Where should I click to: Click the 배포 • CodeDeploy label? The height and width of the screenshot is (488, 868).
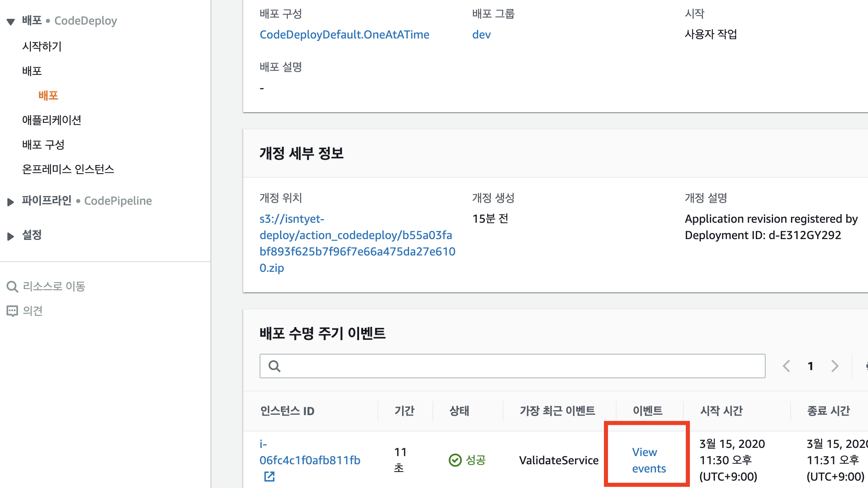click(x=70, y=20)
